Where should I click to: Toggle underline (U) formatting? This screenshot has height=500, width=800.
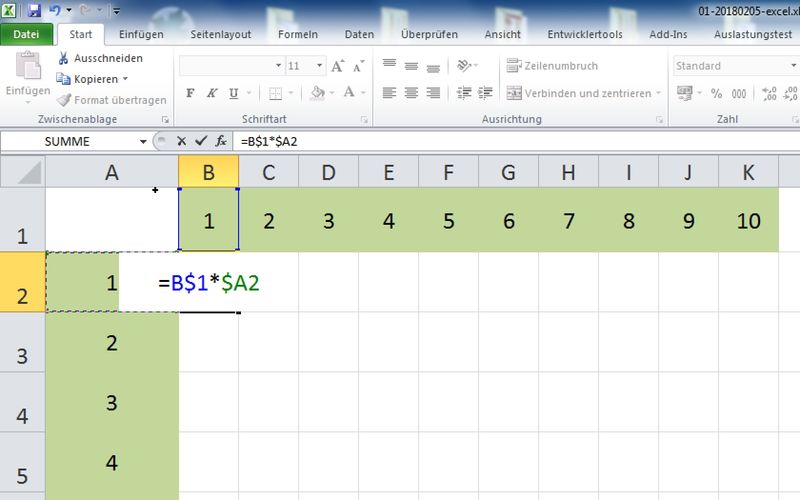(x=234, y=93)
